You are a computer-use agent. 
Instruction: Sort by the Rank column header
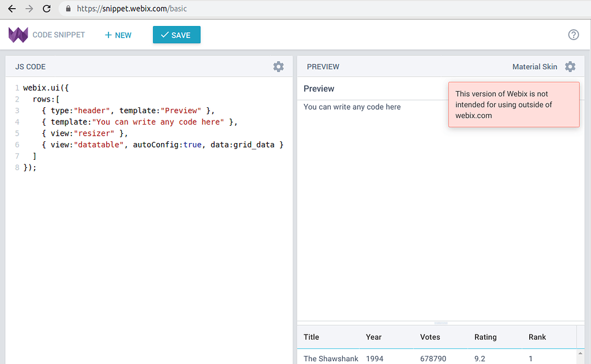click(549, 337)
